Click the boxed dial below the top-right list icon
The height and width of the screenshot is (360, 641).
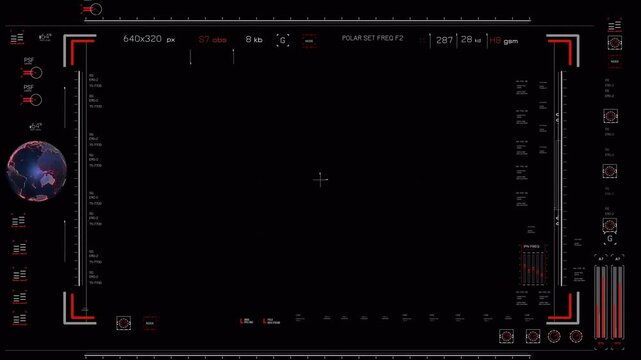[x=615, y=42]
